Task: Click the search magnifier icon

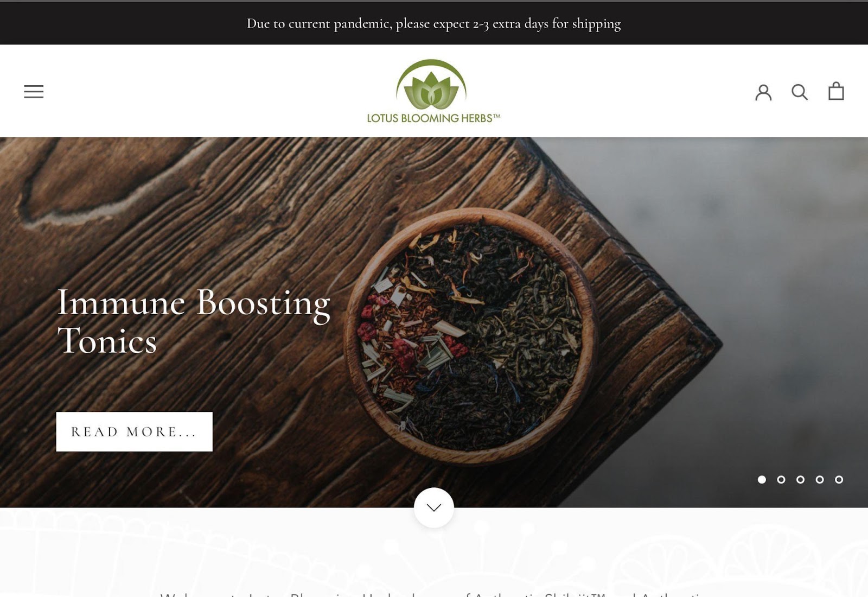Action: 800,92
